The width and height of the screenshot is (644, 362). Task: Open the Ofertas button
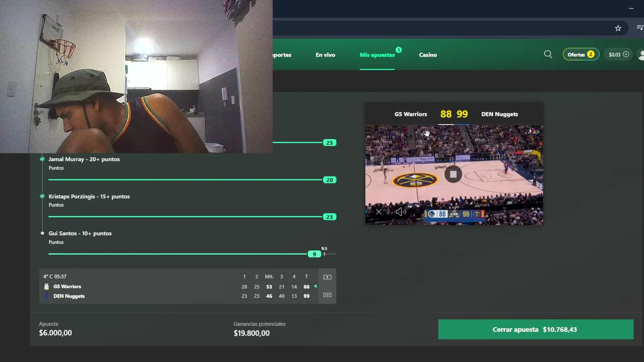tap(581, 54)
